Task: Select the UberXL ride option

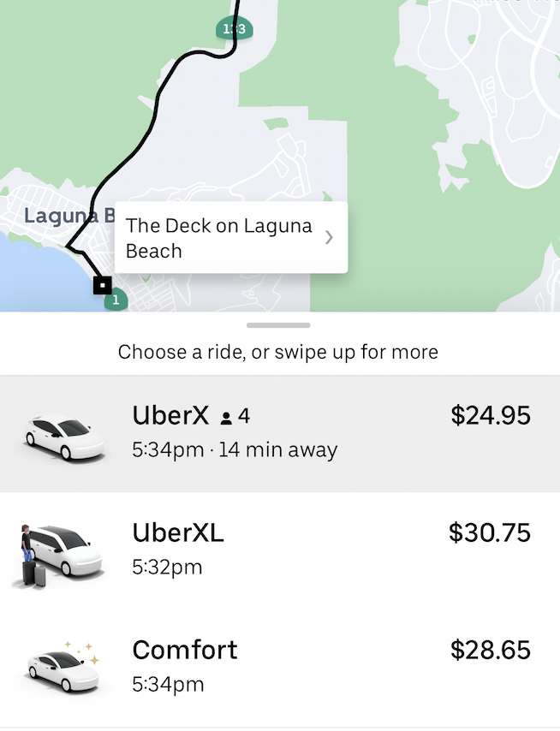Action: (280, 550)
